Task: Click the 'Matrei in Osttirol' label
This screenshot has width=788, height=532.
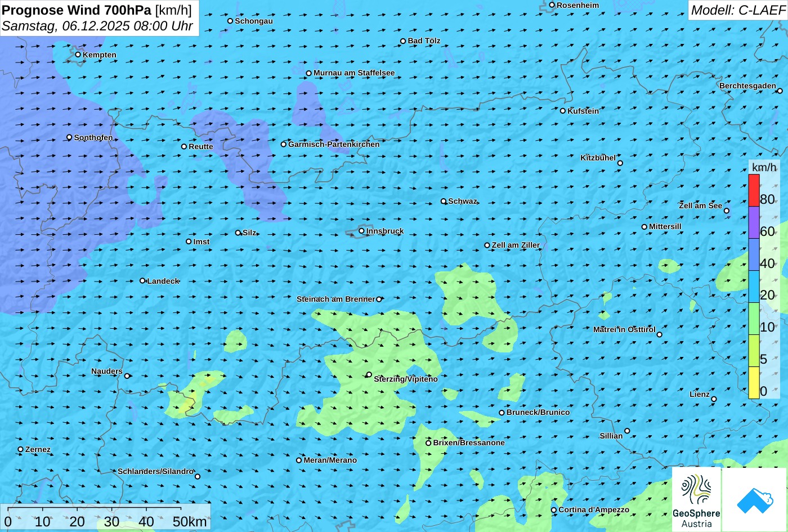Action: 624,329
